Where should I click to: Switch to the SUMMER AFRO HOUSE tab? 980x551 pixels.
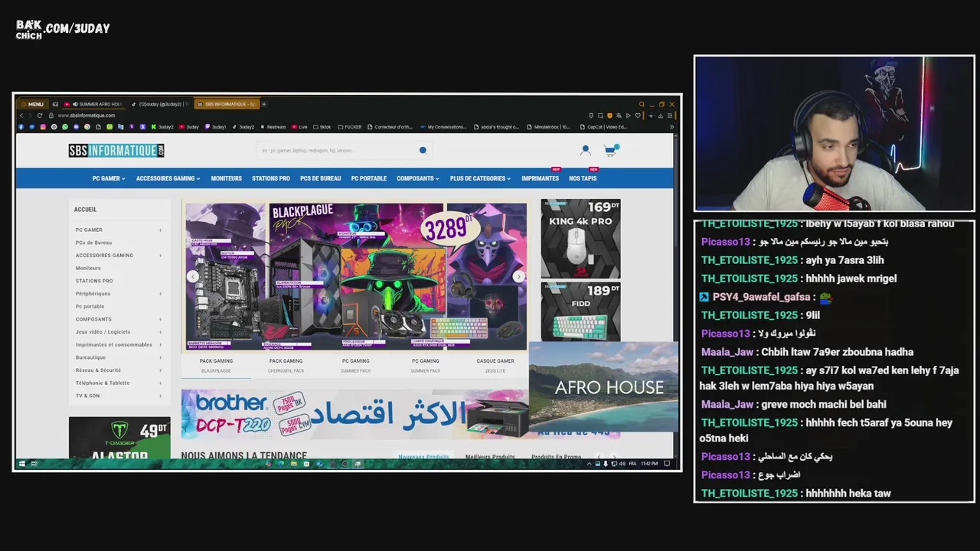tap(93, 104)
